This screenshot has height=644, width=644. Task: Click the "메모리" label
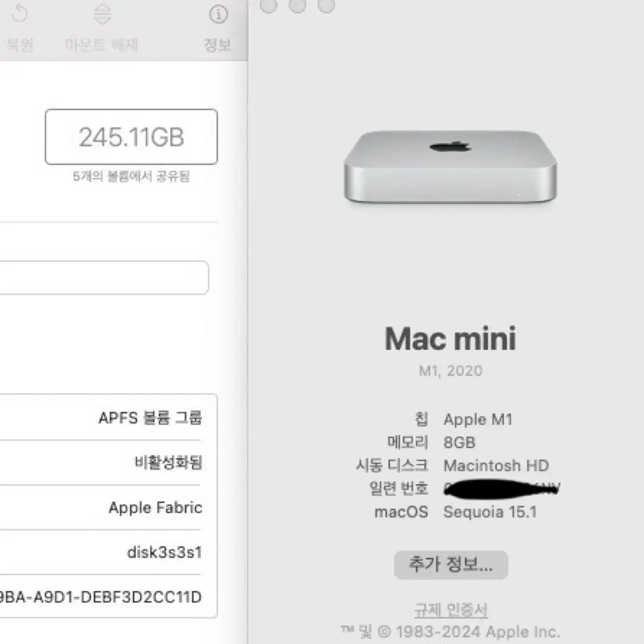point(408,443)
